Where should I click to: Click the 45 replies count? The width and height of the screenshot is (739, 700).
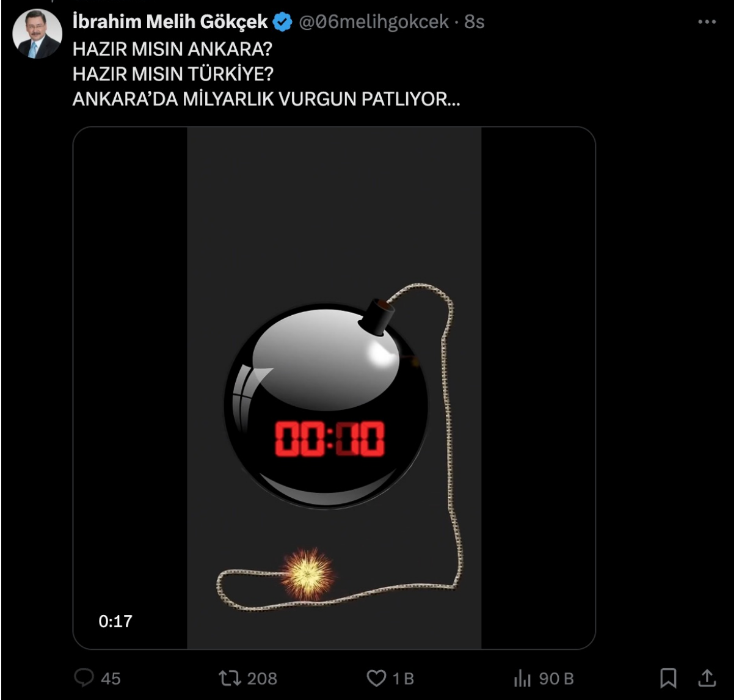pyautogui.click(x=111, y=679)
